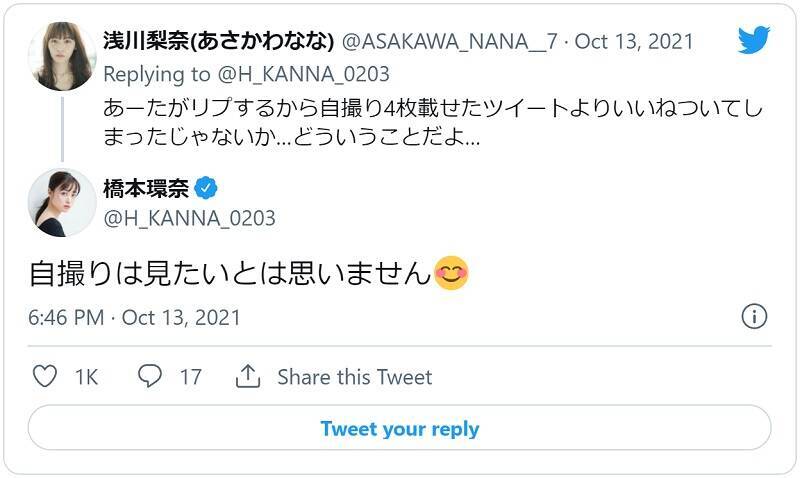Viewport: 800px width, 478px height.
Task: Click the blue verified badge
Action: 207,188
